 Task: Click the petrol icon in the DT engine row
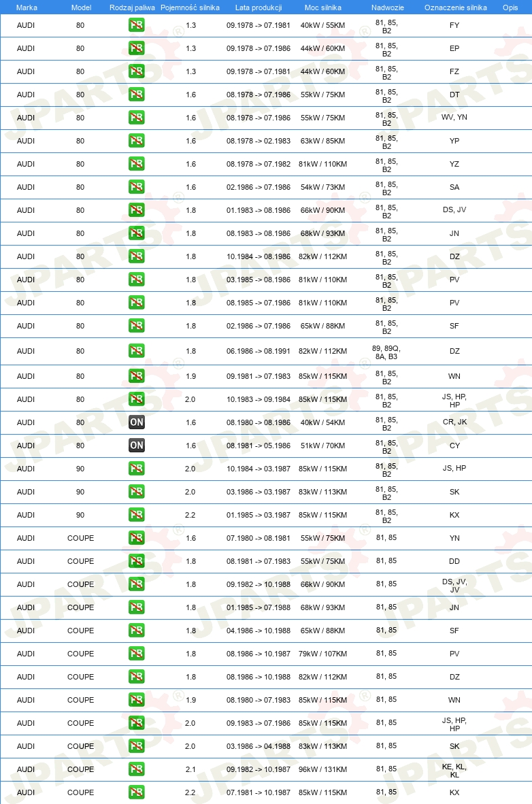[x=137, y=95]
